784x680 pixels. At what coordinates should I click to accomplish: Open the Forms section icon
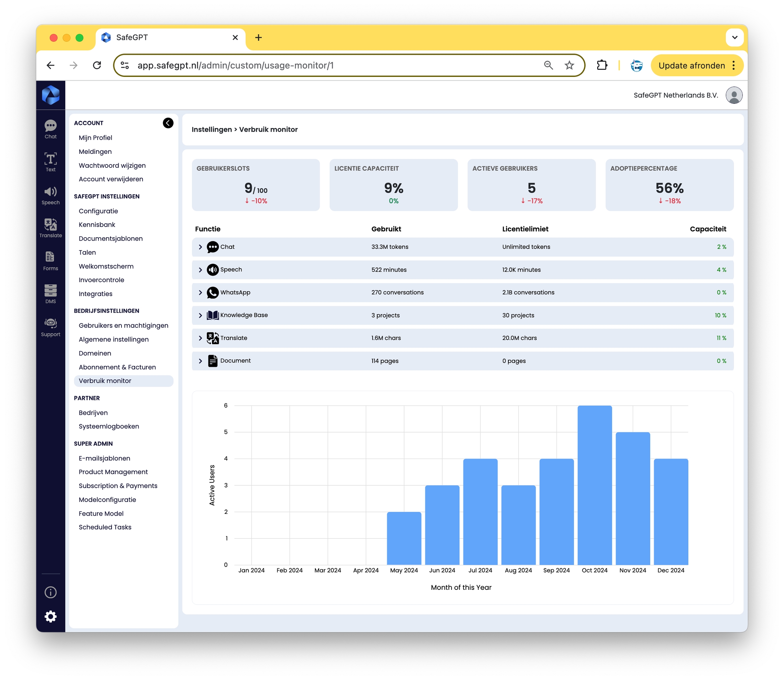[x=50, y=261]
